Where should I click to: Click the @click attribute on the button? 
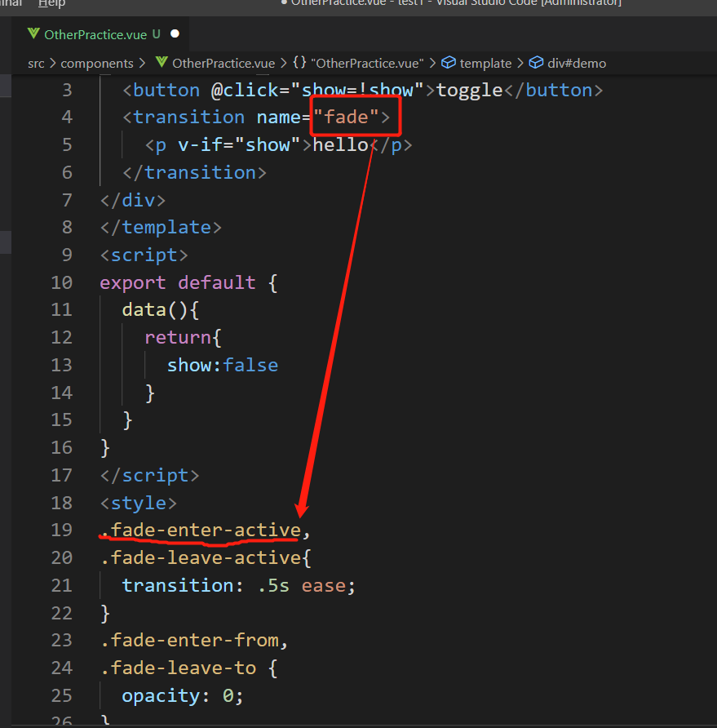(245, 90)
